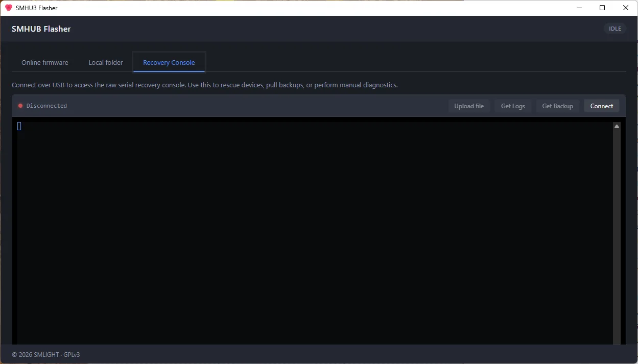The image size is (638, 364).
Task: Click the Connect button
Action: pyautogui.click(x=602, y=106)
